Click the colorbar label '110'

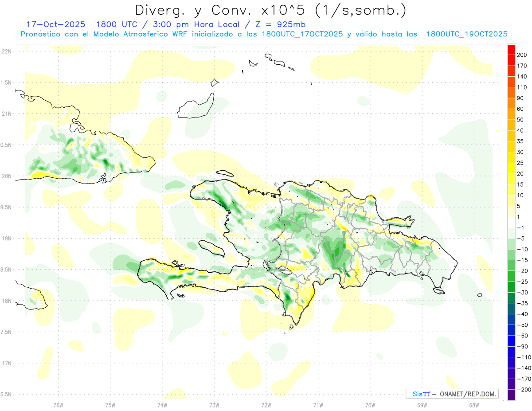coord(522,87)
